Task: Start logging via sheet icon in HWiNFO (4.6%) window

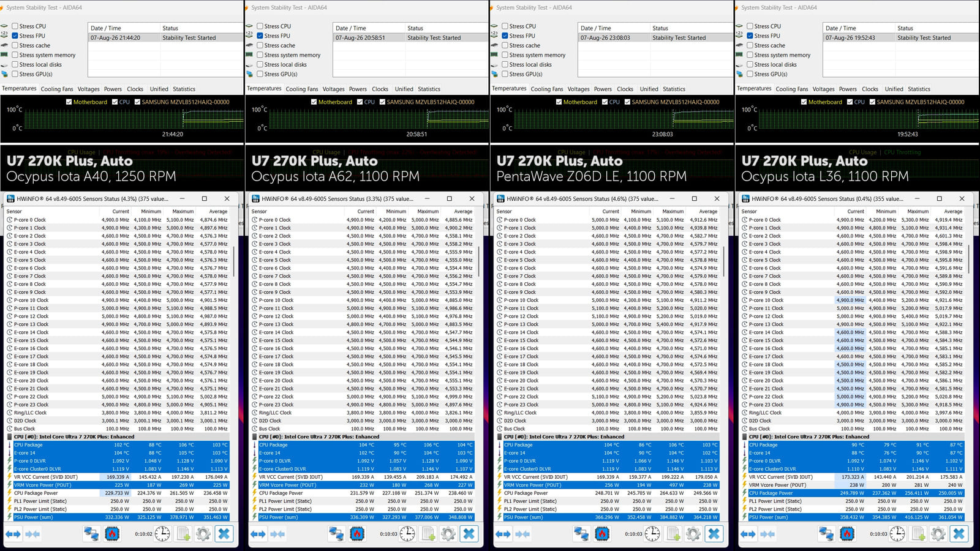Action: click(x=673, y=534)
